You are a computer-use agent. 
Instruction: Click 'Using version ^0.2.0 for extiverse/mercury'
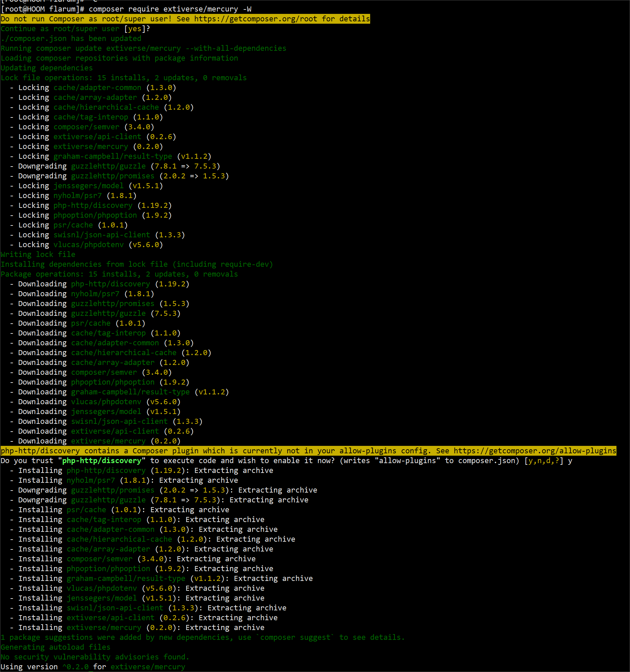[x=93, y=667]
